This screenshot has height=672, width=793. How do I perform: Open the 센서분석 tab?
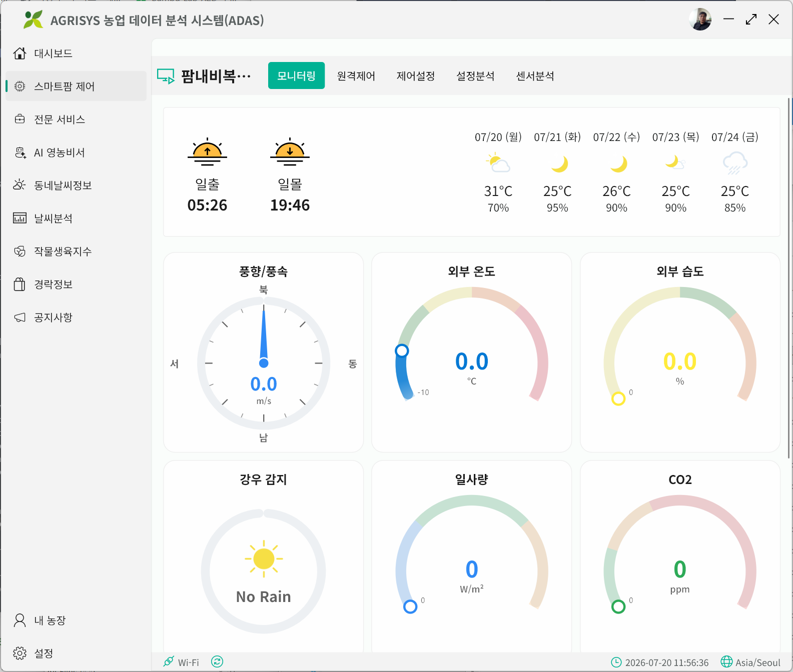click(x=535, y=76)
